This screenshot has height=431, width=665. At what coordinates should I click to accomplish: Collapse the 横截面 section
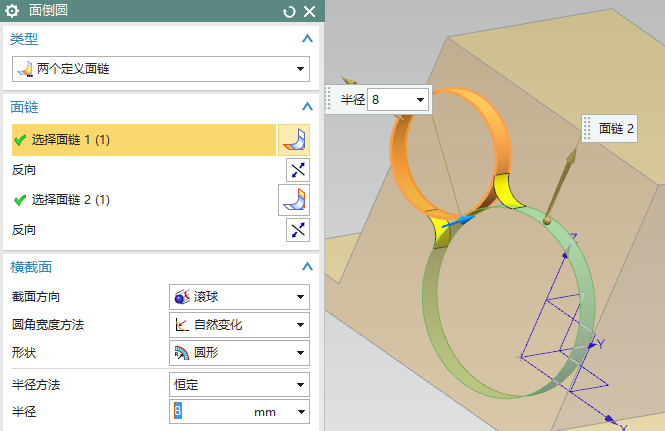pyautogui.click(x=307, y=267)
